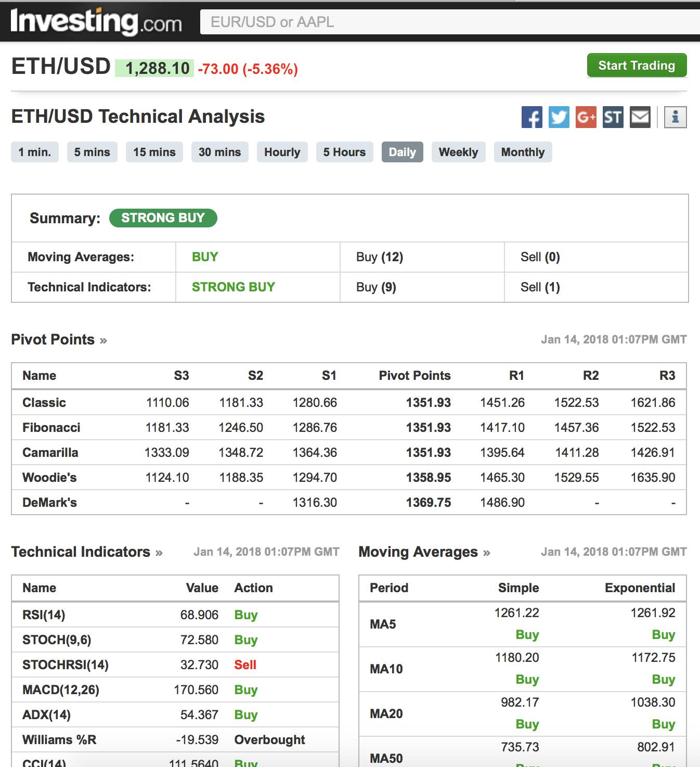Share on Google+ via the G+ icon

(586, 117)
